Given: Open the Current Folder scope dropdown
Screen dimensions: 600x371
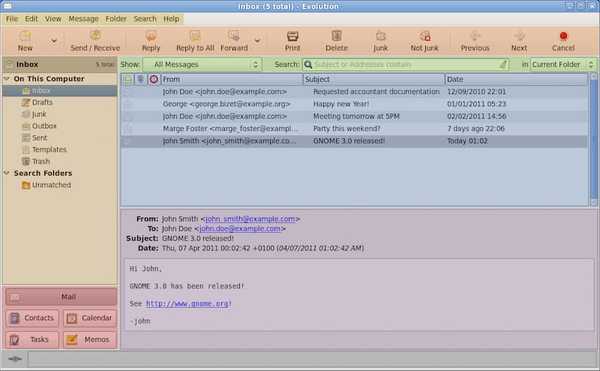Looking at the screenshot, I should [563, 65].
